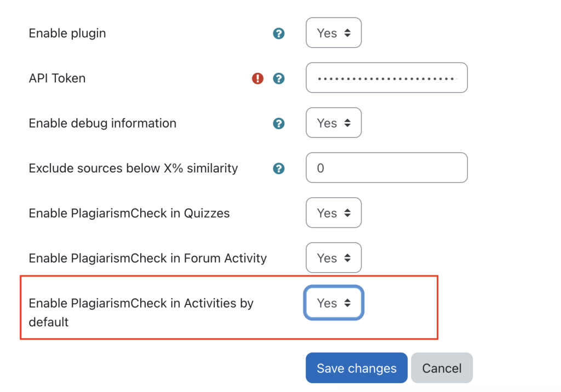The width and height of the screenshot is (561, 392).
Task: View help icon beside the API Token field
Action: click(x=278, y=78)
